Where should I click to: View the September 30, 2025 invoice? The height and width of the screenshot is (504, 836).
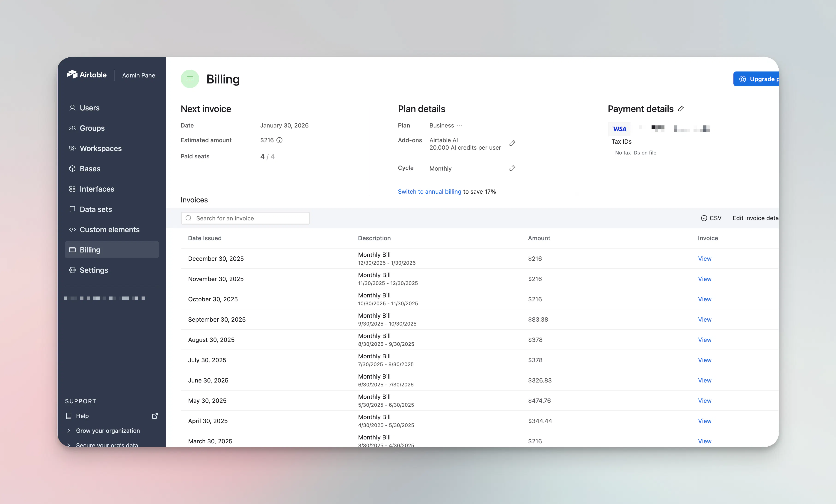click(x=705, y=320)
